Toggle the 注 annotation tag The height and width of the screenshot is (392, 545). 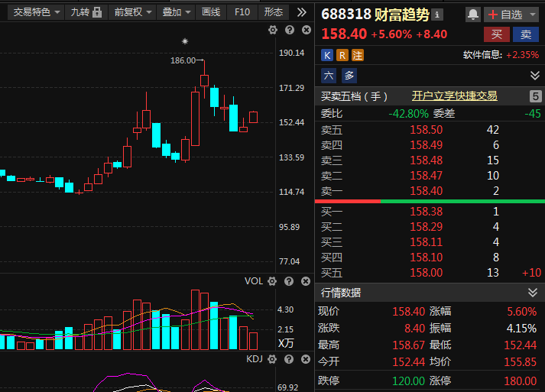click(358, 55)
